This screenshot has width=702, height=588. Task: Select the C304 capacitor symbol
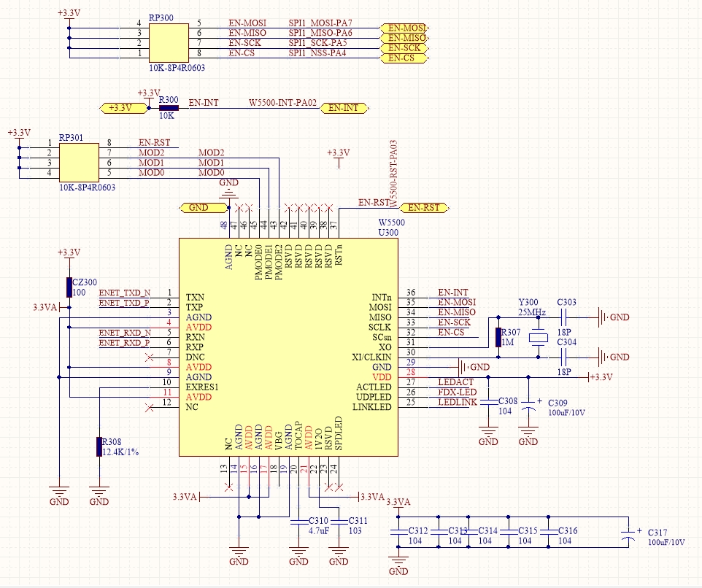pos(563,357)
